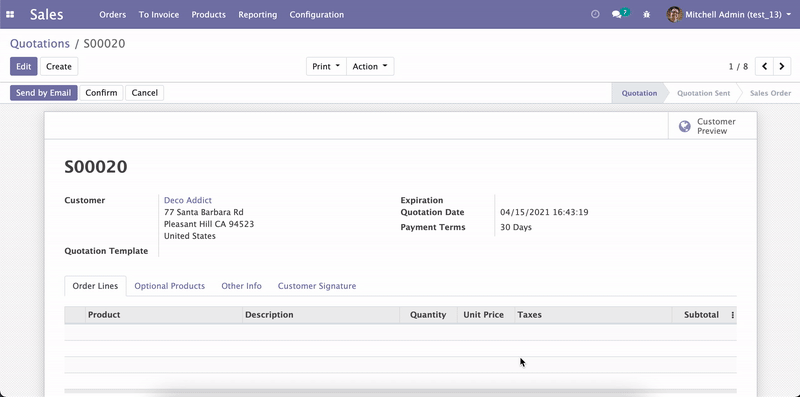This screenshot has width=800, height=397.
Task: Expand the Action dropdown
Action: pyautogui.click(x=370, y=66)
